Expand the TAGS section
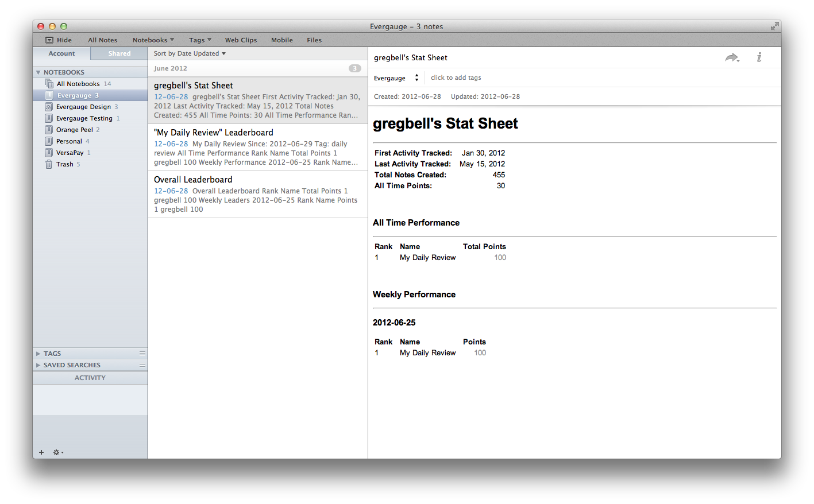Viewport: 814px width, 504px height. click(38, 354)
